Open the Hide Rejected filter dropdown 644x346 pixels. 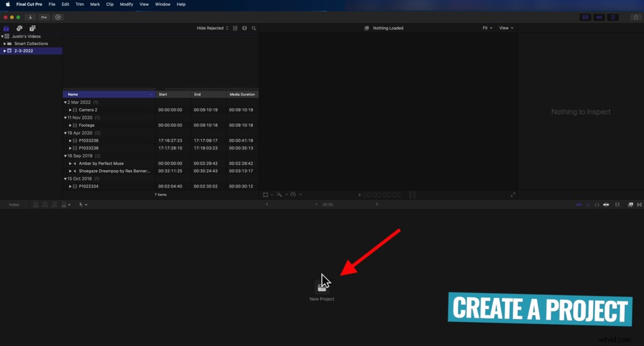click(213, 28)
